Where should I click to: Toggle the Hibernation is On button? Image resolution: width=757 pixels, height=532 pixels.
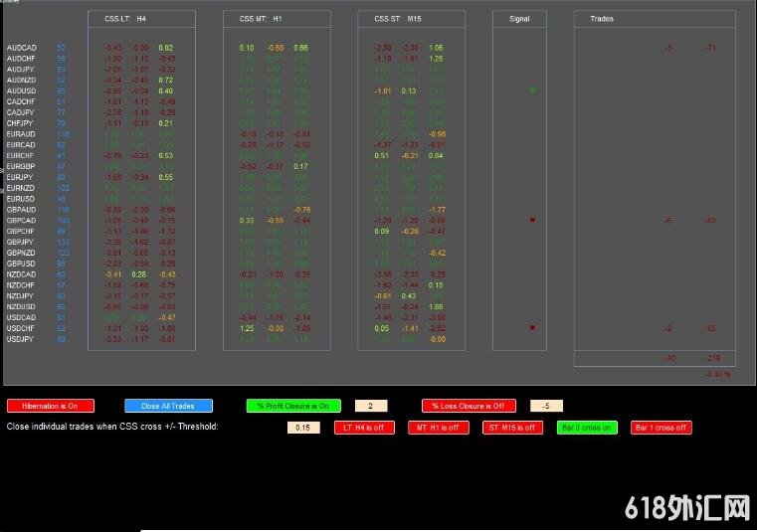pos(50,406)
